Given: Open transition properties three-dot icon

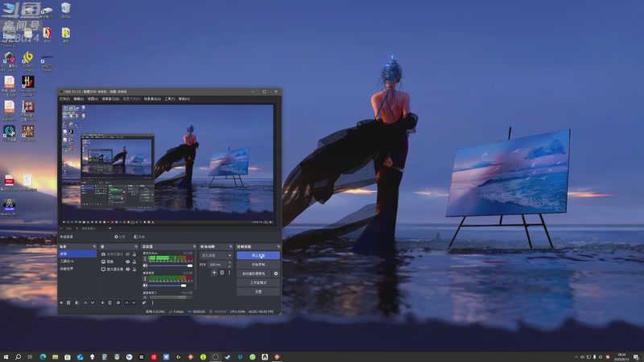Looking at the screenshot, I should tap(229, 273).
